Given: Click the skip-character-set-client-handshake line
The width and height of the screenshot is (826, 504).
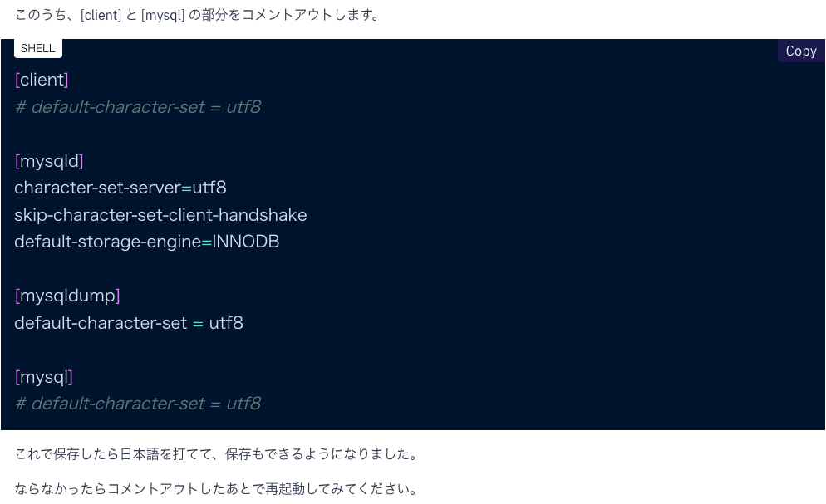Looking at the screenshot, I should coord(160,215).
